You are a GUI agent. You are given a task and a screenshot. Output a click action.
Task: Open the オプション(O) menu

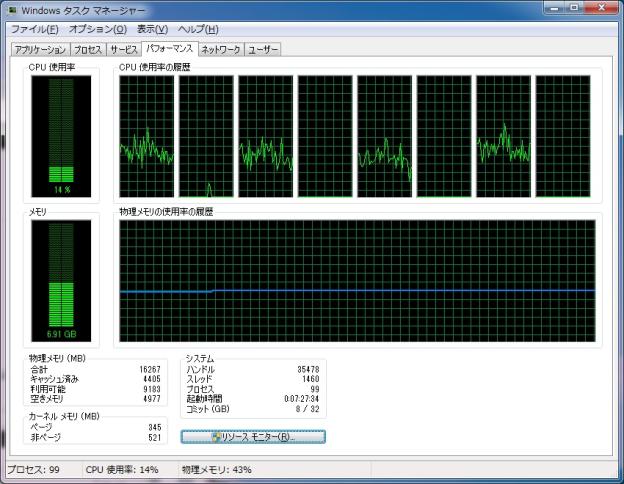[98, 29]
